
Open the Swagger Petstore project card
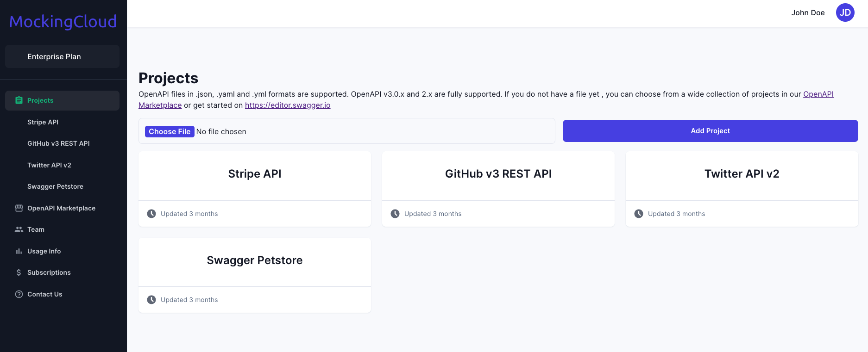255,275
